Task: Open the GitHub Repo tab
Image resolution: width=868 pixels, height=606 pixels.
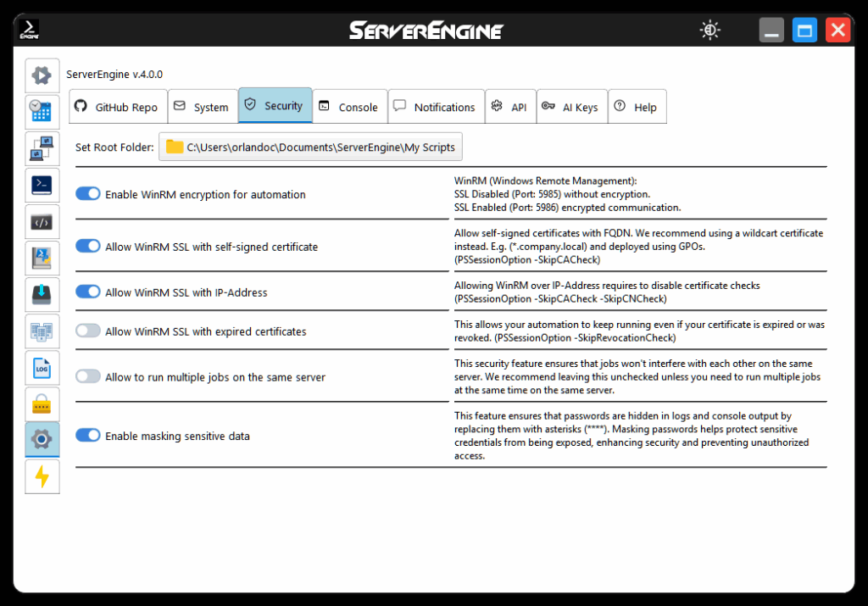Action: click(x=117, y=108)
